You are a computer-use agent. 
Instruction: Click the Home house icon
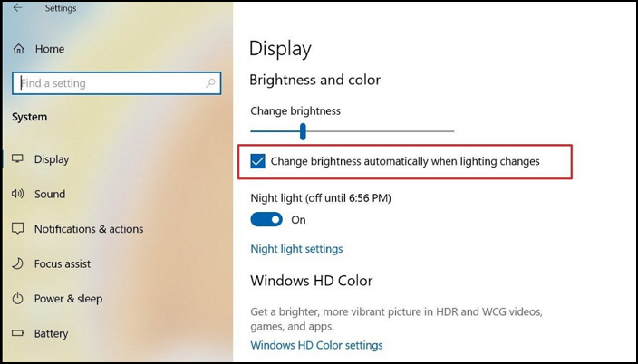pyautogui.click(x=18, y=49)
